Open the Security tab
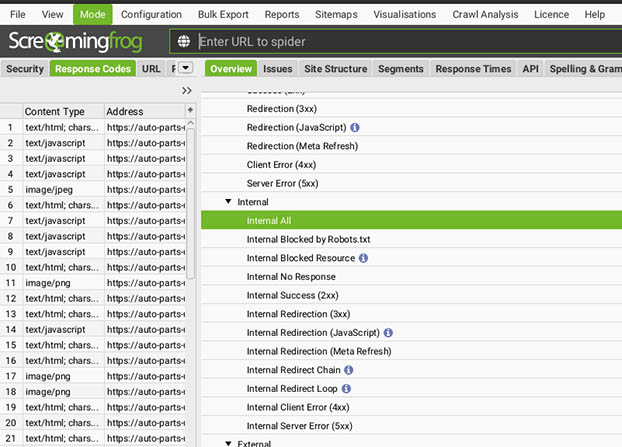Viewport: 622px width, 447px height. (x=25, y=69)
